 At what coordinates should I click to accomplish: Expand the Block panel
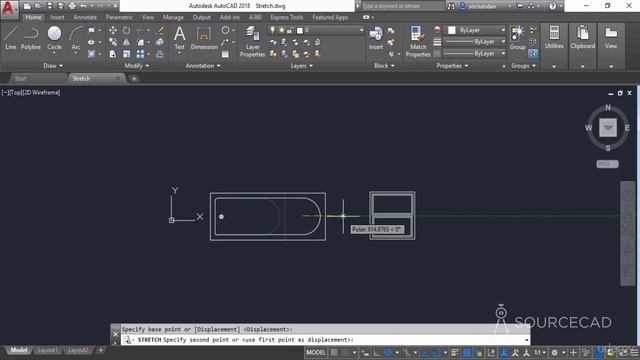point(384,66)
